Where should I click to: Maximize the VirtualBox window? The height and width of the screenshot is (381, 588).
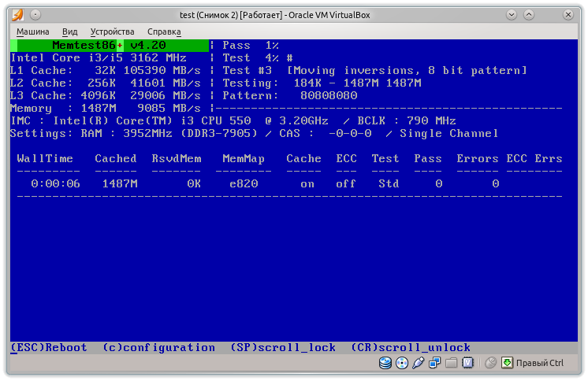coord(529,15)
